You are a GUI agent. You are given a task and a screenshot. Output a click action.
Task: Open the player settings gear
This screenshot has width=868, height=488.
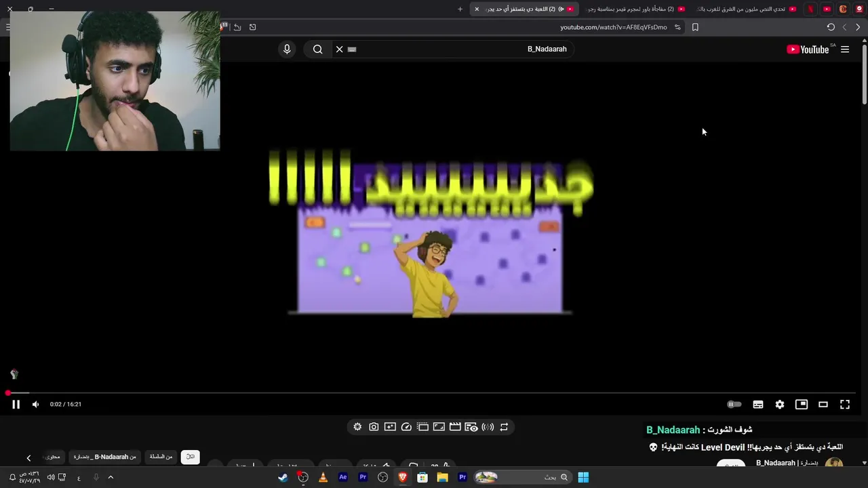pos(780,404)
